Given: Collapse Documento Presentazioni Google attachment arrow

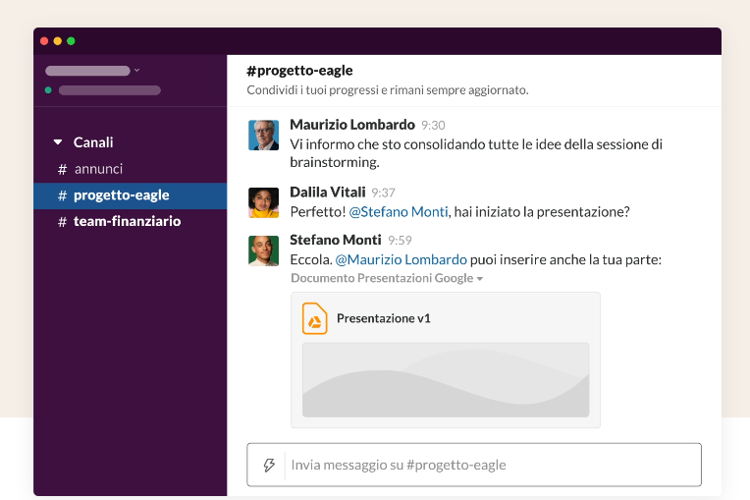Looking at the screenshot, I should (480, 279).
